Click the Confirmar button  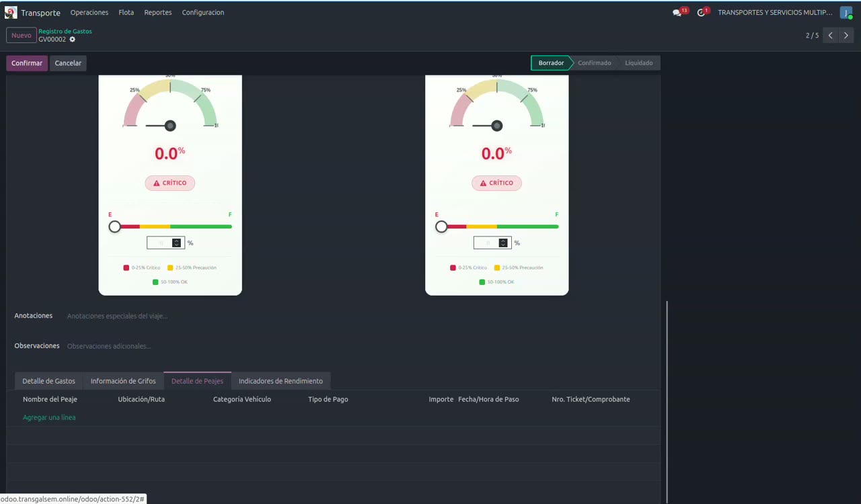(27, 63)
